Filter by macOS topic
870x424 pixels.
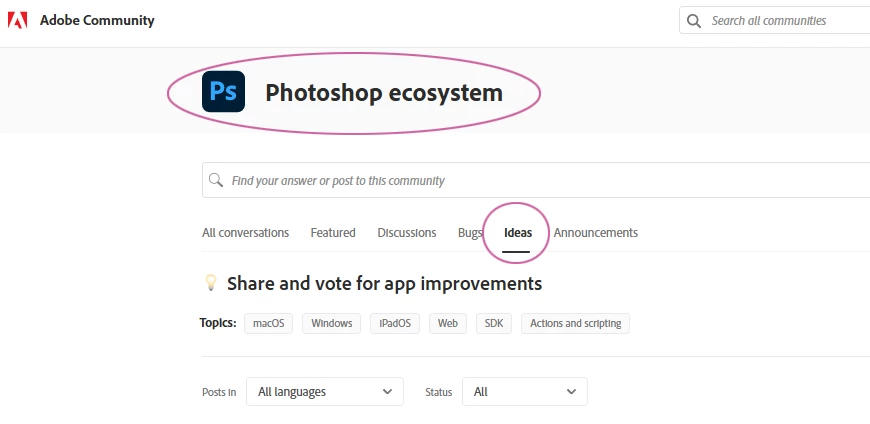[x=269, y=323]
